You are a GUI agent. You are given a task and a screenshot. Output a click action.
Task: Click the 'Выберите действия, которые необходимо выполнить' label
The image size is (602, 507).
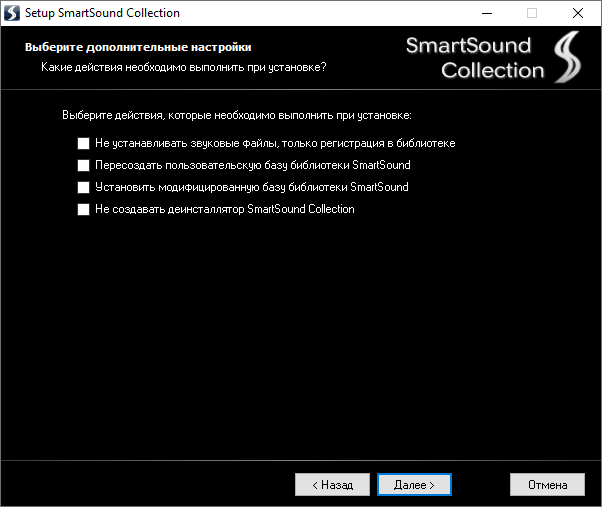click(x=237, y=115)
